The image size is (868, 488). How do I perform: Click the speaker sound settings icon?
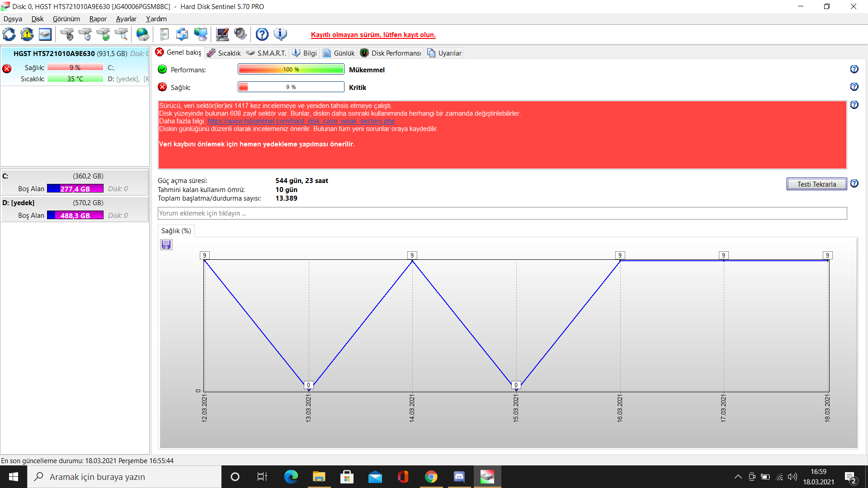(241, 34)
